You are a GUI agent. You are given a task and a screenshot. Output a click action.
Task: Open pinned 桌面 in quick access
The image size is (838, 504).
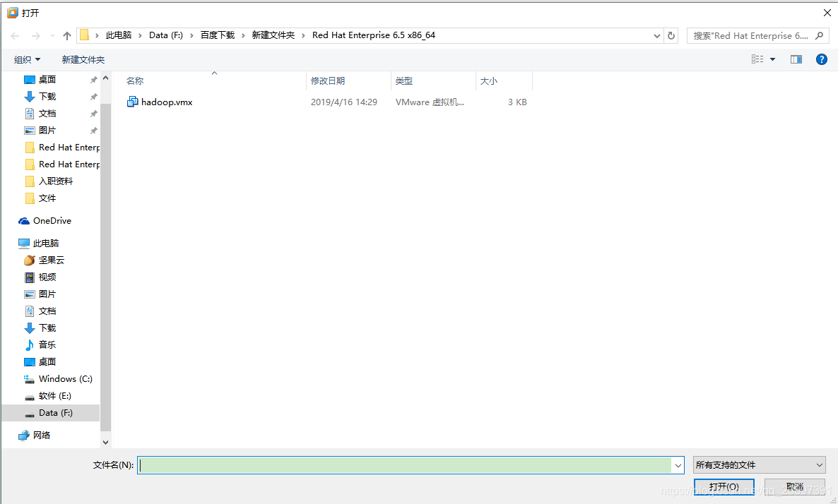47,80
